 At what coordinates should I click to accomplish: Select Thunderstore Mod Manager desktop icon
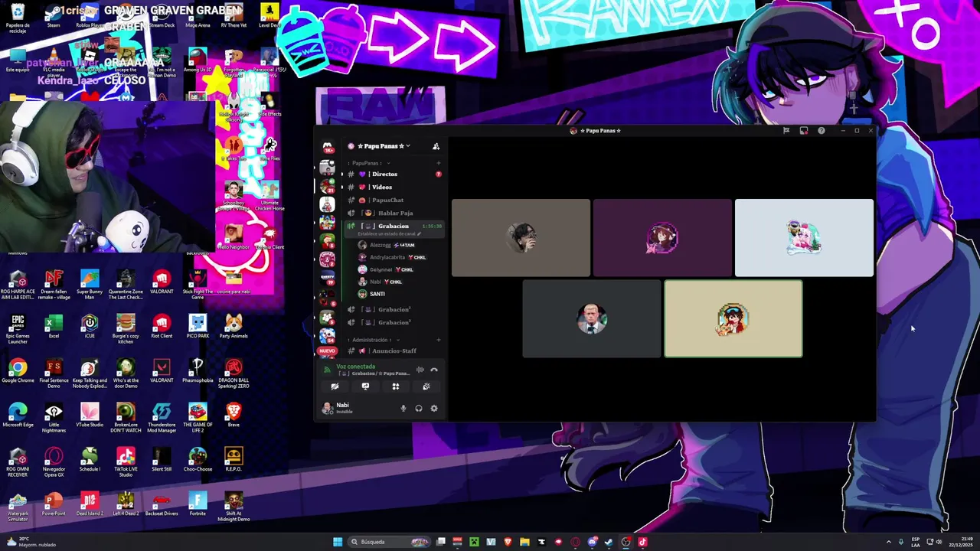pos(162,417)
